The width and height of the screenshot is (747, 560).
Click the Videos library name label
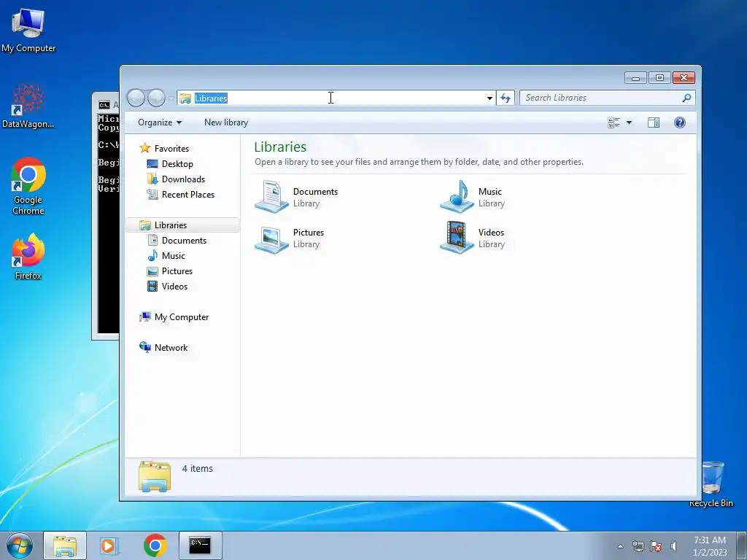pyautogui.click(x=491, y=233)
